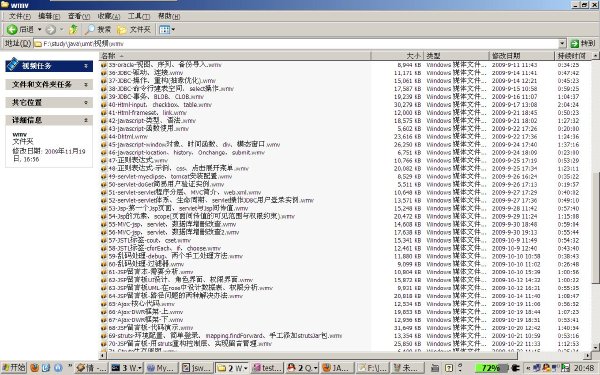
Task: Sort by the 类型 column header
Action: pyautogui.click(x=457, y=56)
